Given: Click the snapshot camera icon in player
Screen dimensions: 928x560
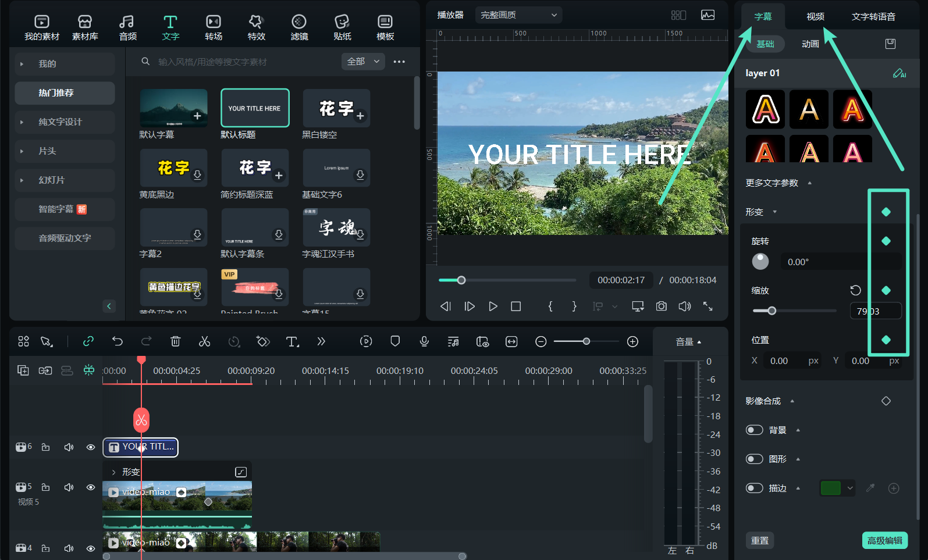Looking at the screenshot, I should [662, 306].
